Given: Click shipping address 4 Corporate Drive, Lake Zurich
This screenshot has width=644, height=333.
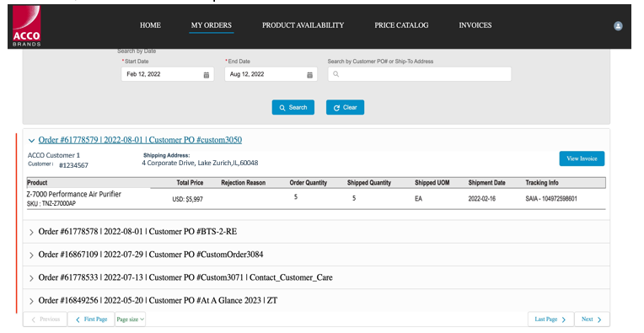Looking at the screenshot, I should point(200,163).
